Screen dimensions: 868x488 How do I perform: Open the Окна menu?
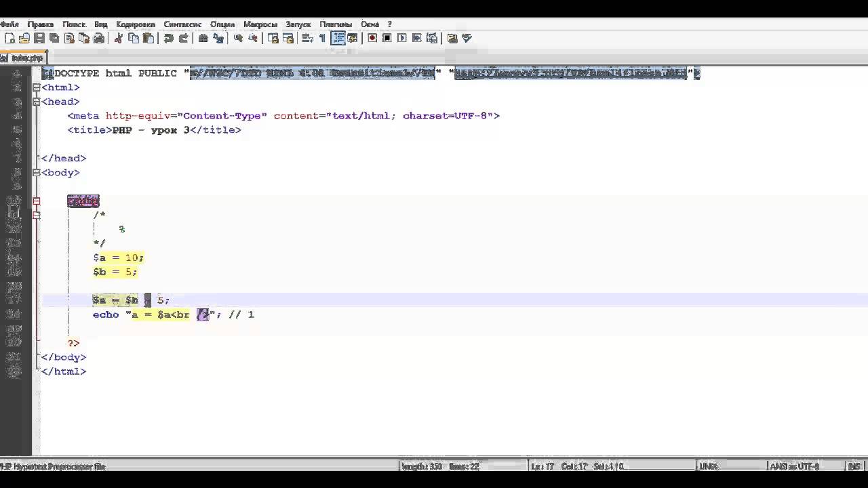[x=370, y=24]
